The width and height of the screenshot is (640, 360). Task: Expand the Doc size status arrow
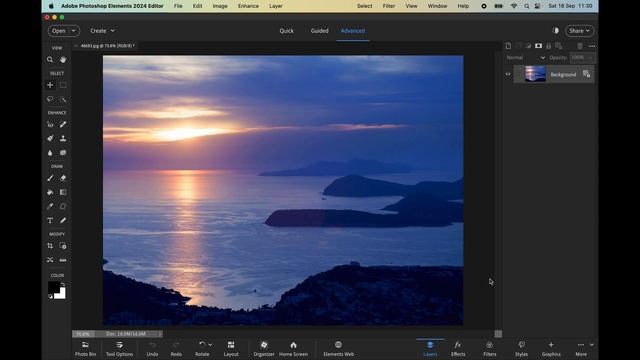[x=160, y=334]
